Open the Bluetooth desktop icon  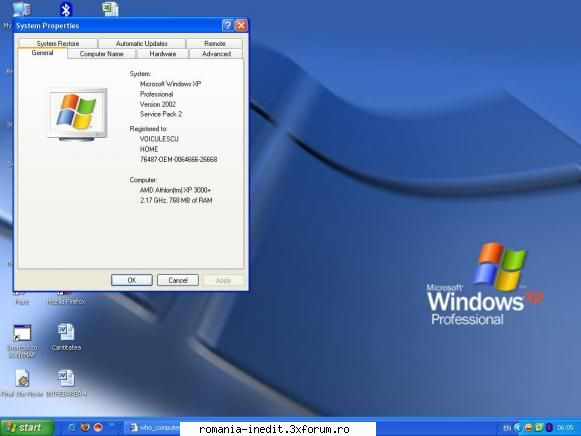[x=66, y=9]
